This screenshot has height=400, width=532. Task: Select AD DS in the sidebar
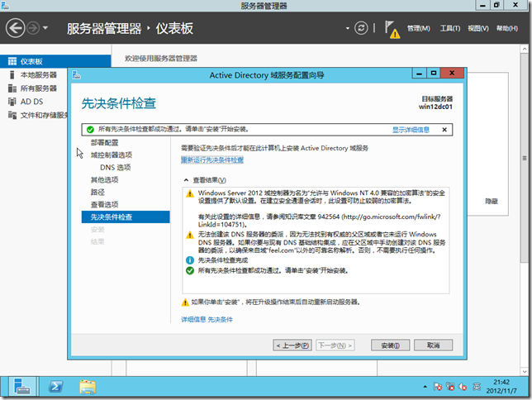tap(34, 102)
